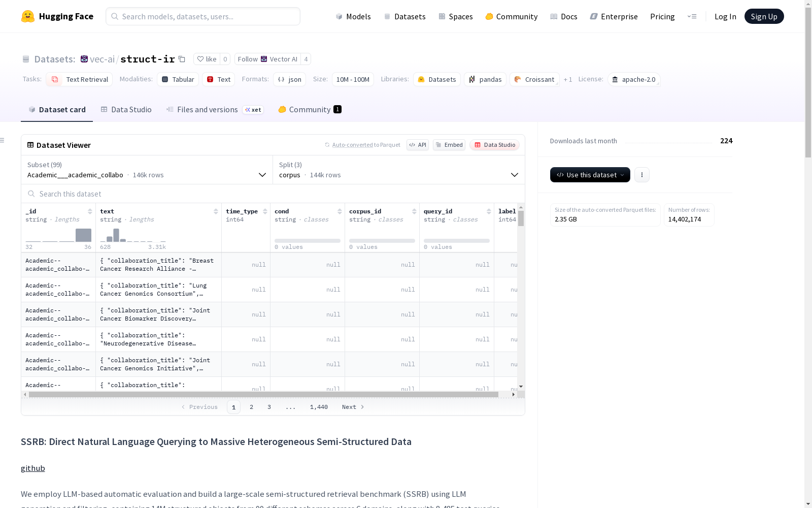Open the API button in viewer
The height and width of the screenshot is (508, 812).
coord(418,145)
